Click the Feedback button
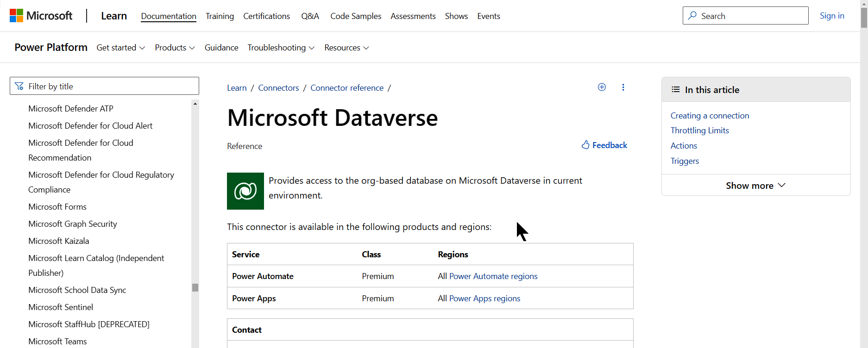868x348 pixels. tap(604, 145)
